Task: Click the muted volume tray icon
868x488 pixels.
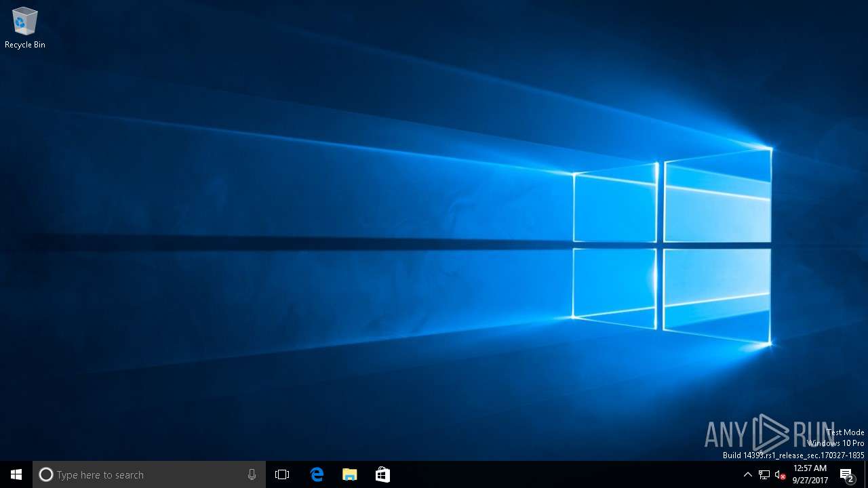Action: (780, 474)
